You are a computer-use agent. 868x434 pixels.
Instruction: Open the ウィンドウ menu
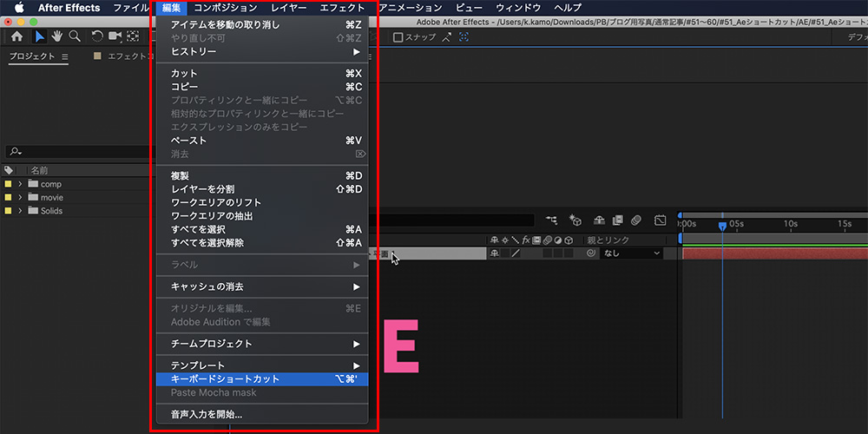click(x=518, y=8)
